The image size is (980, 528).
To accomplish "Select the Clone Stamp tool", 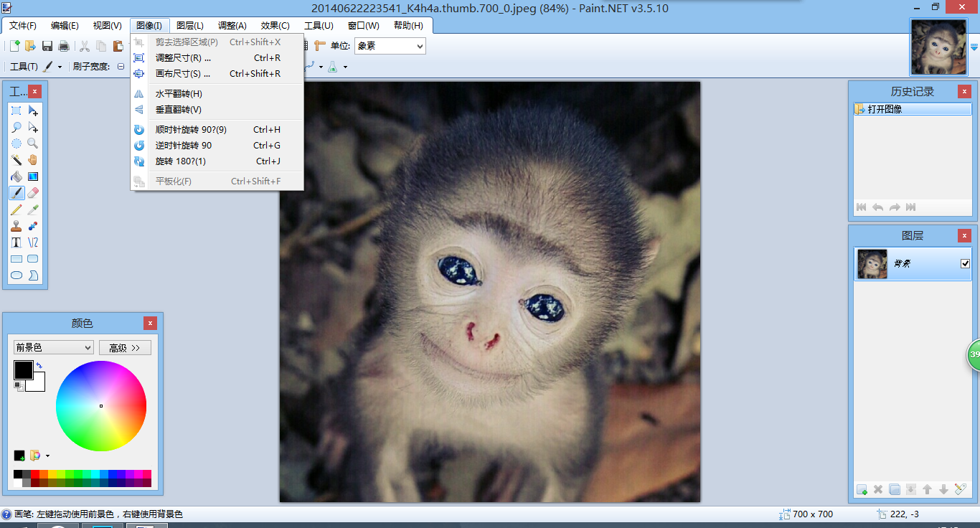I will click(x=17, y=226).
